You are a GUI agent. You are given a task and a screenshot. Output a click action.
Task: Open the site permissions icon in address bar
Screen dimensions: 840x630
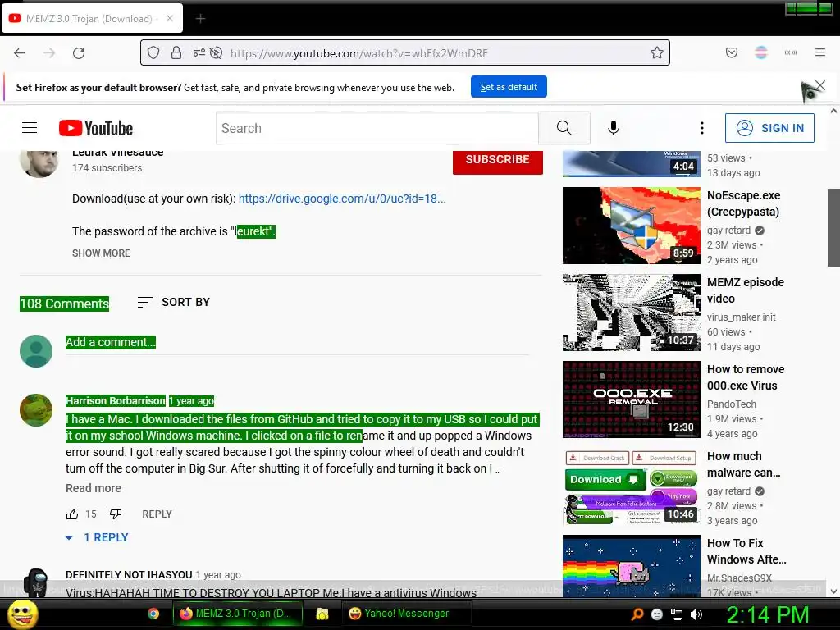click(199, 52)
